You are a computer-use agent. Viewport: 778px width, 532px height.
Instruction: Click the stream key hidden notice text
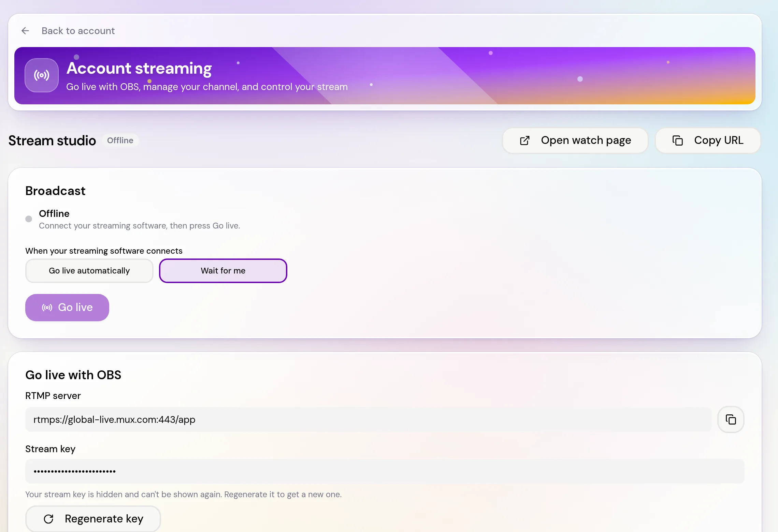pyautogui.click(x=184, y=494)
